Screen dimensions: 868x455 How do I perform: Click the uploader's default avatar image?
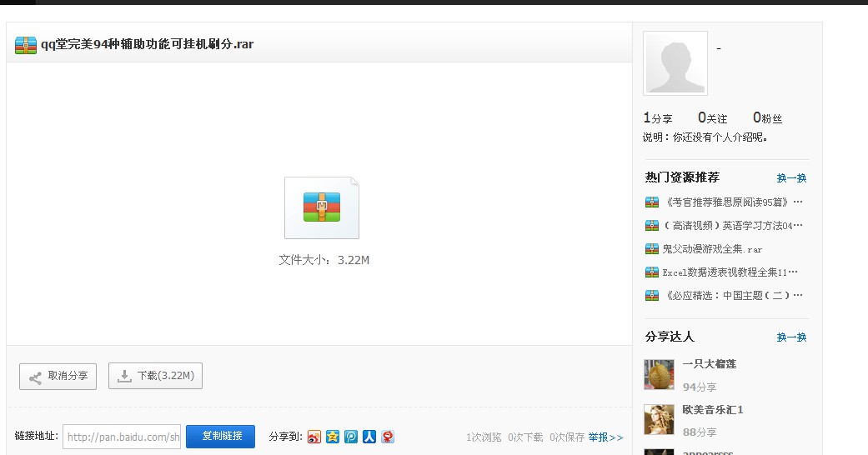675,63
